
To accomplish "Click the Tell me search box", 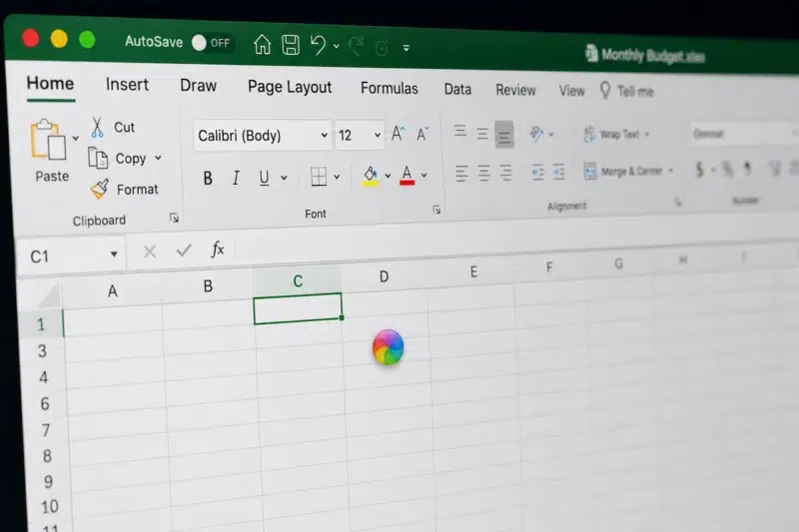I will (x=627, y=91).
